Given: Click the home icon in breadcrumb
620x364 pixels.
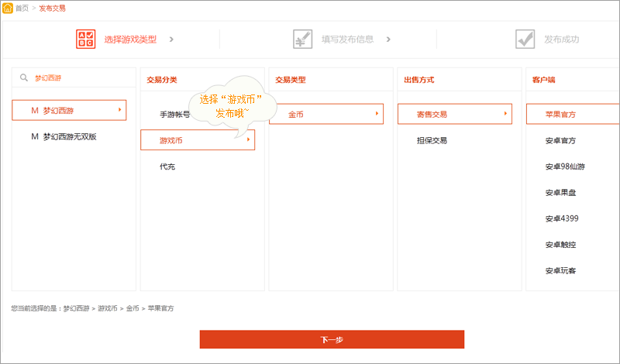Looking at the screenshot, I should click(8, 8).
